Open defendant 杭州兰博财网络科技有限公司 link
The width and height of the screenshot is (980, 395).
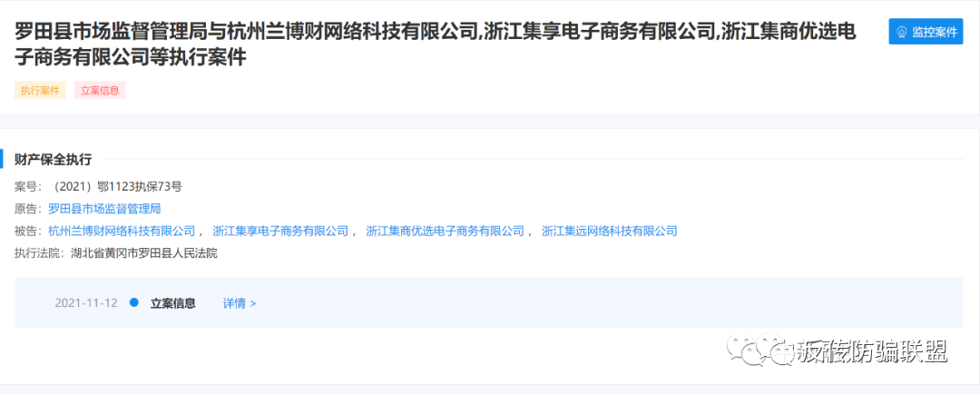tap(122, 232)
